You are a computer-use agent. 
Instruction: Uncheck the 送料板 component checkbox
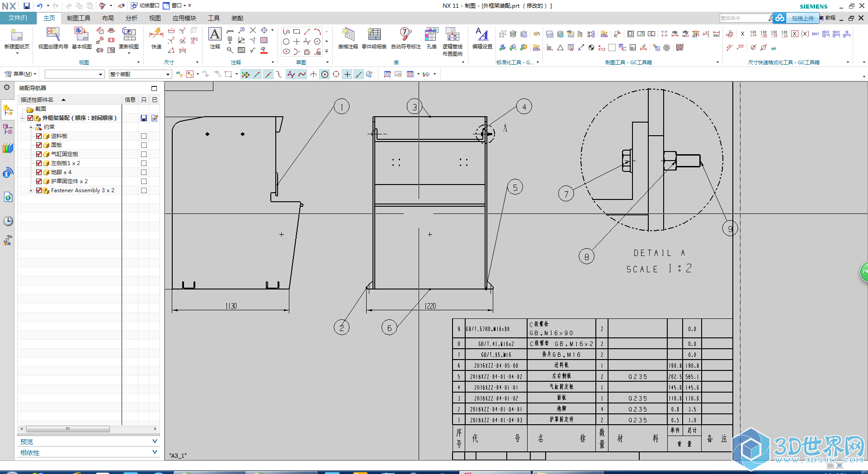tap(39, 136)
